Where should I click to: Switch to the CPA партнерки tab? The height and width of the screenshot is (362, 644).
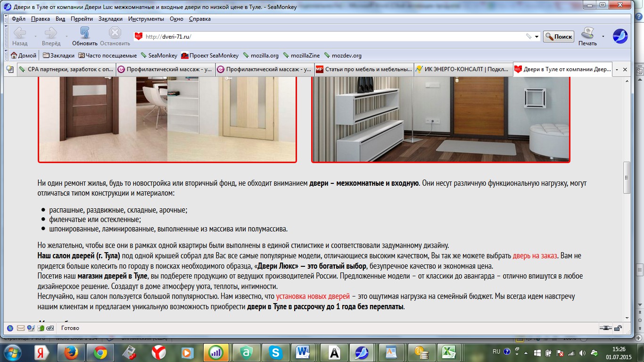pyautogui.click(x=66, y=69)
